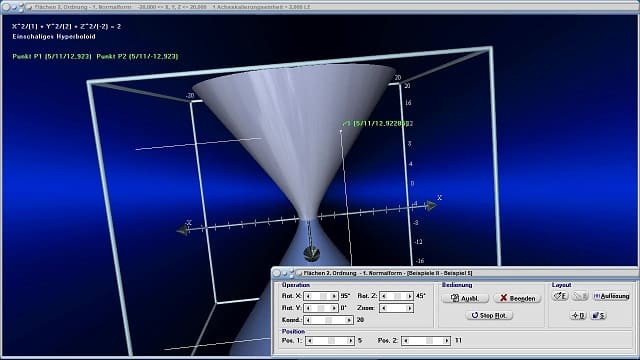This screenshot has width=640, height=360.
Task: Click the Koord. scrollbar thumb
Action: pyautogui.click(x=328, y=320)
